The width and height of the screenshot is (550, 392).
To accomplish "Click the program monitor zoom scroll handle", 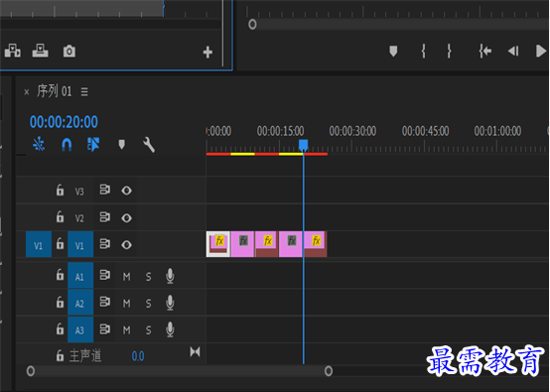I will click(x=252, y=25).
